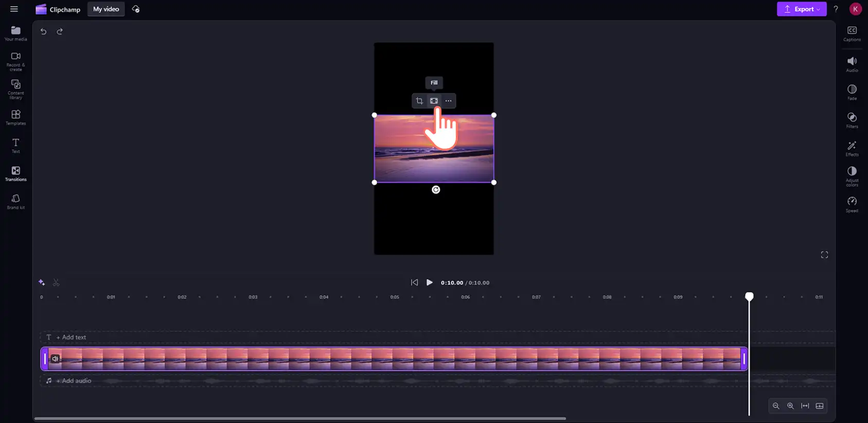Open the hamburger main menu

(x=14, y=9)
